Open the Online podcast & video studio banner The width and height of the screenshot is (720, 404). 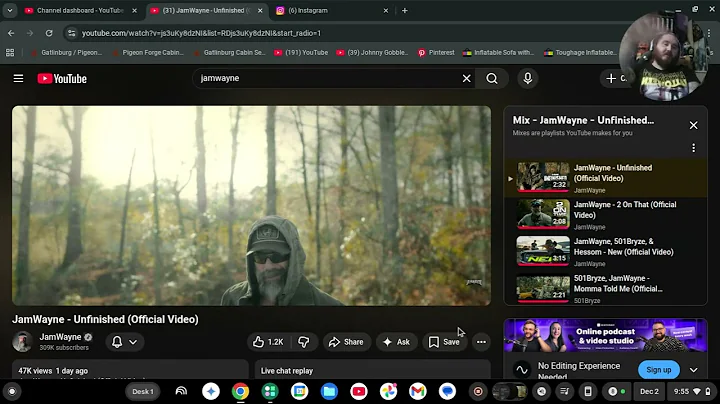pyautogui.click(x=605, y=336)
